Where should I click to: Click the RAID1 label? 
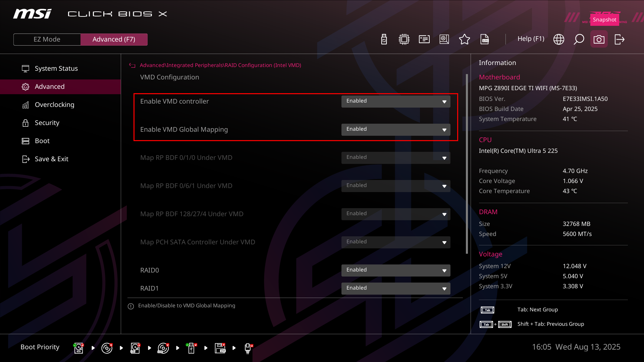[149, 288]
